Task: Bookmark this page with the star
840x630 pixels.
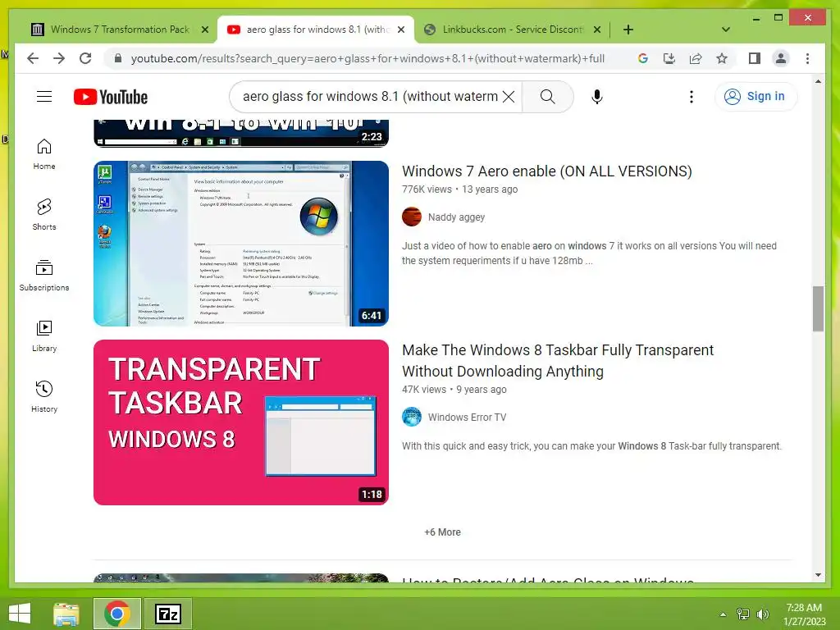Action: 722,58
